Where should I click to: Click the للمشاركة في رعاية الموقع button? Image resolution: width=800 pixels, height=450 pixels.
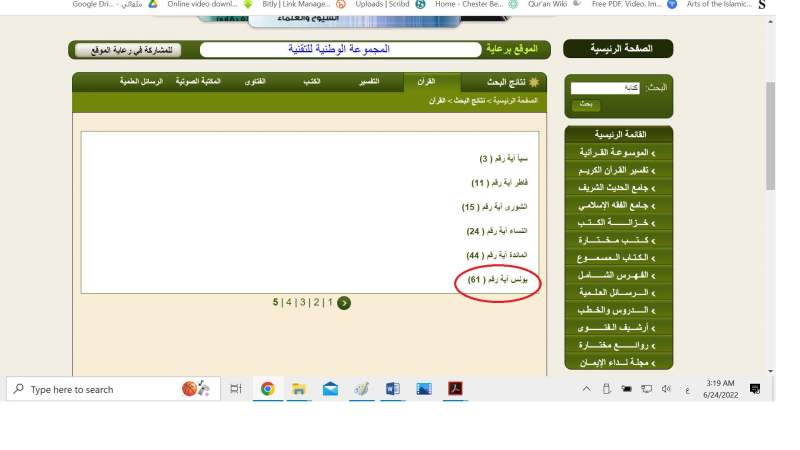coord(128,50)
